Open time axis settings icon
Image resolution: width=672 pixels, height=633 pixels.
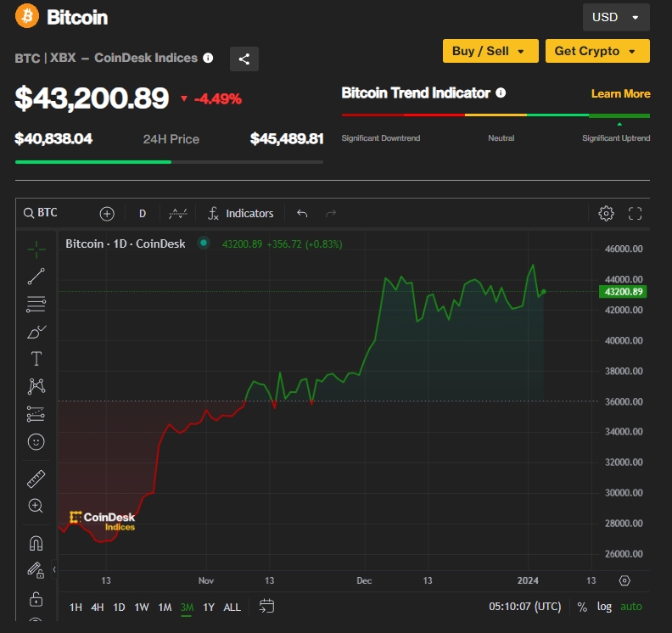point(624,580)
